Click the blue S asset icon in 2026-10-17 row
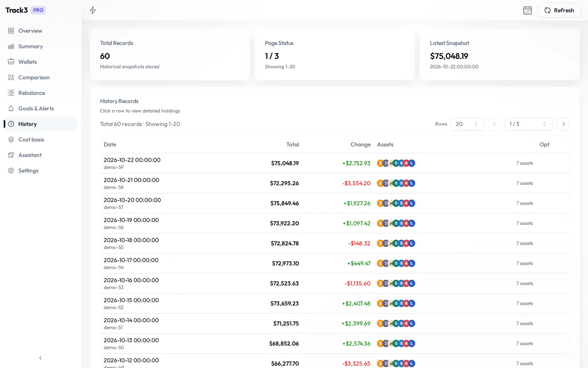This screenshot has height=368, width=588. pyautogui.click(x=401, y=263)
